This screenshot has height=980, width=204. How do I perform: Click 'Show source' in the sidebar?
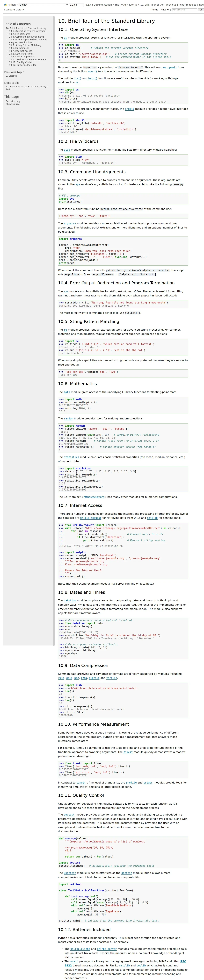tap(13, 104)
